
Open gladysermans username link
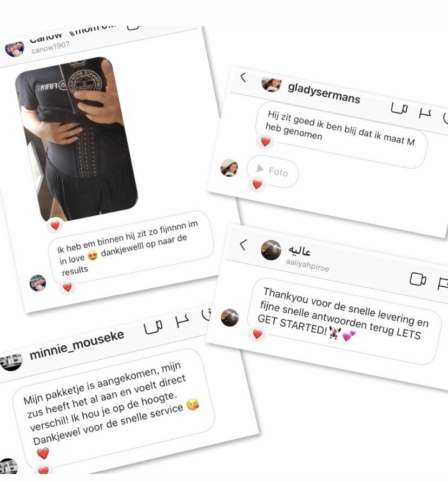tap(324, 93)
